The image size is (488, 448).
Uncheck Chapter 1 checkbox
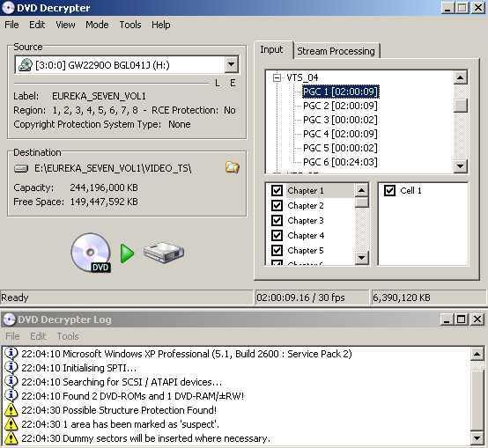[x=277, y=190]
